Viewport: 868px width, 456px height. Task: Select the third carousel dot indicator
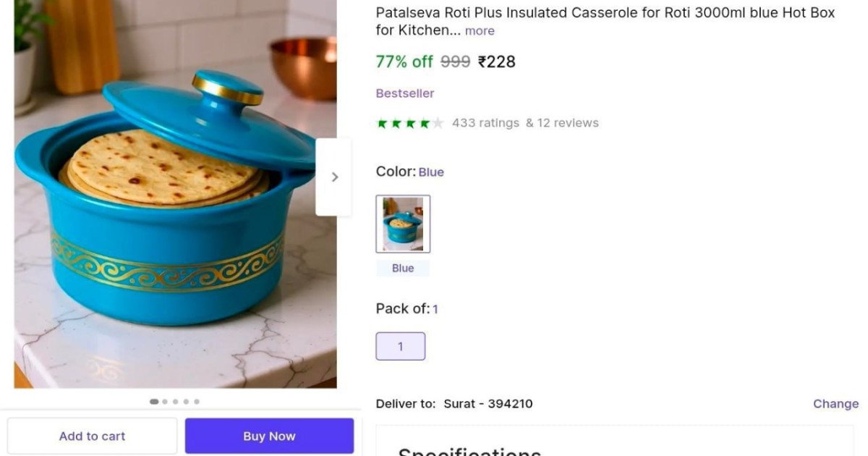click(175, 401)
